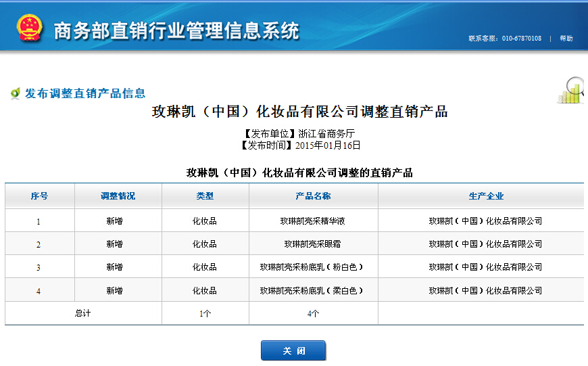Image resolution: width=588 pixels, height=366 pixels.
Task: Click the green icon beside 发布调整直销产品信息
Action: coord(15,94)
